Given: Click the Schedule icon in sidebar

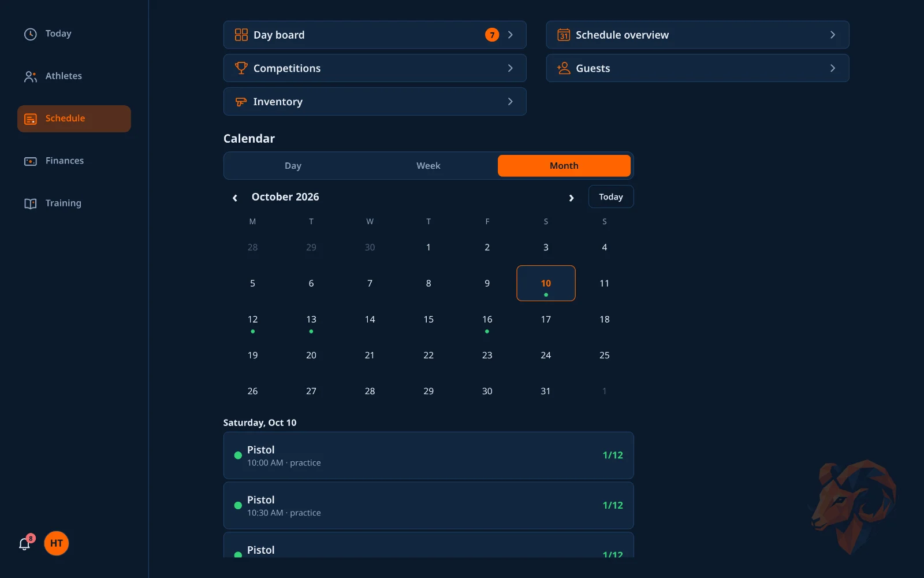Looking at the screenshot, I should (31, 118).
